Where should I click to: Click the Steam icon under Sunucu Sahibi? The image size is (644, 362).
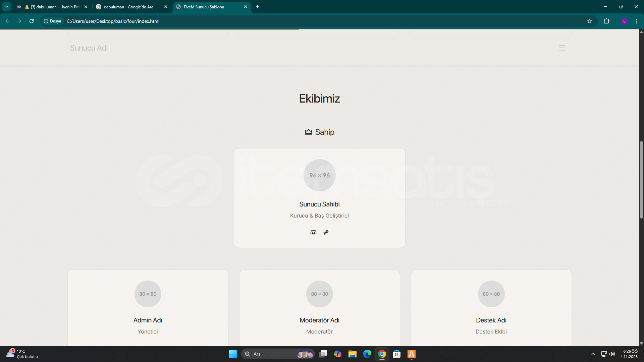coord(326,232)
